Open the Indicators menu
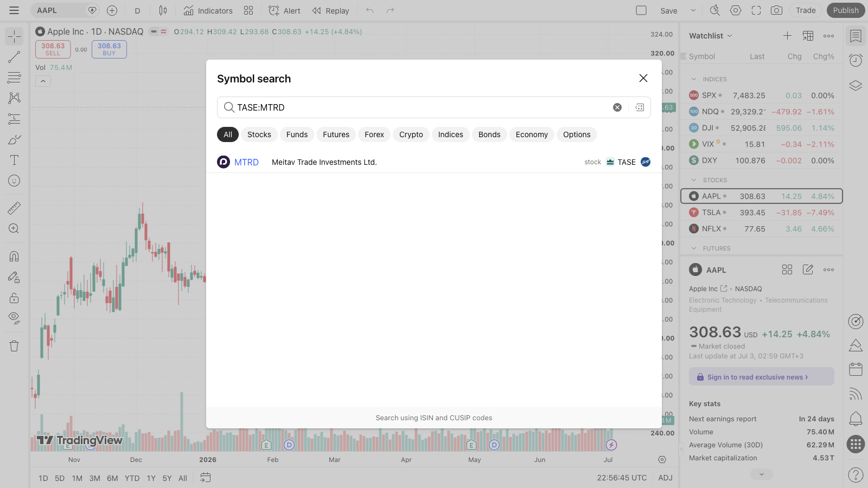This screenshot has height=488, width=868. pyautogui.click(x=208, y=10)
